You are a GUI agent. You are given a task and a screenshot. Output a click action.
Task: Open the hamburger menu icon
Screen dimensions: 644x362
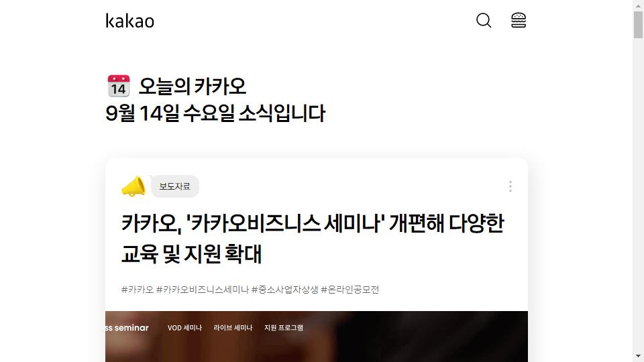(x=519, y=20)
